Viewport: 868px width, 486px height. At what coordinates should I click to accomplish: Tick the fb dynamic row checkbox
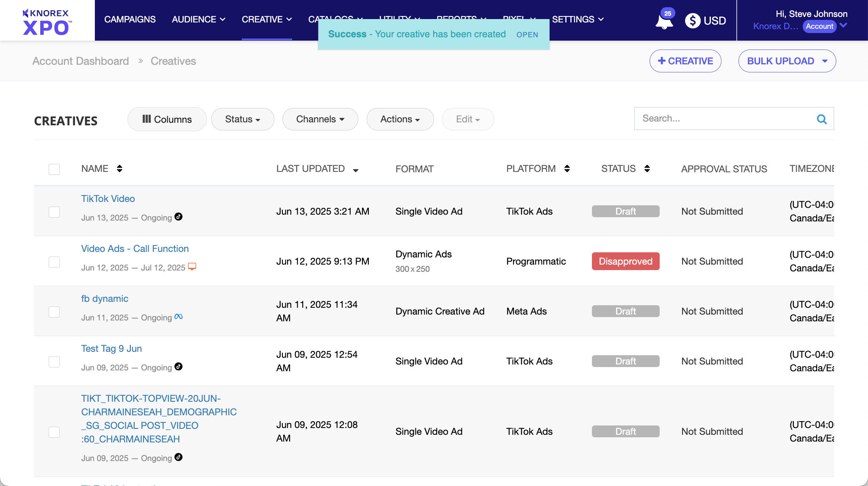[54, 312]
